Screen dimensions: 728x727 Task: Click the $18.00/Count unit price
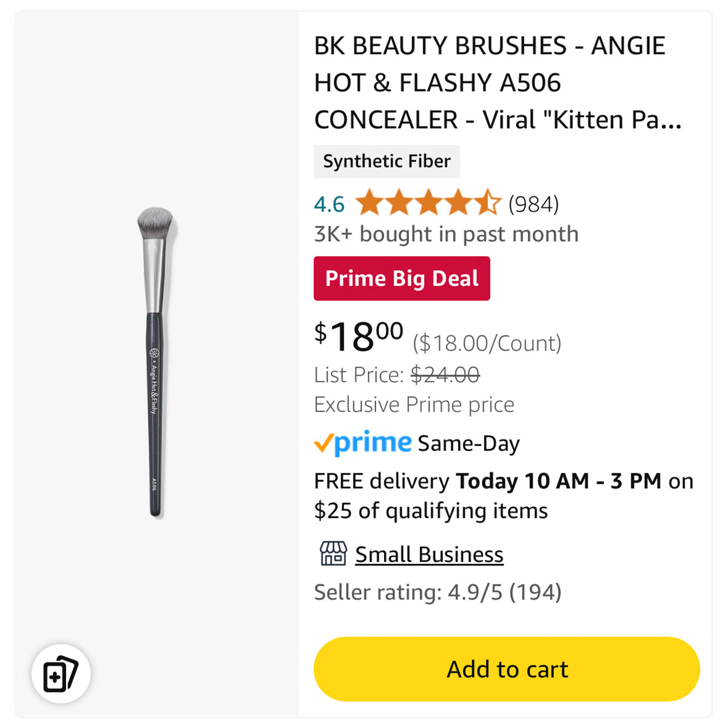tap(487, 343)
